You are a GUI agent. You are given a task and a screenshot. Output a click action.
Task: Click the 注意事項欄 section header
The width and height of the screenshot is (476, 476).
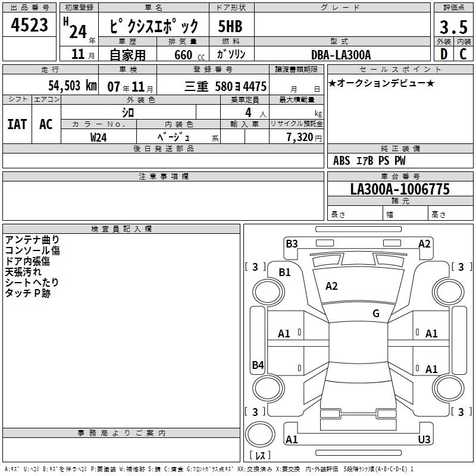tap(163, 177)
